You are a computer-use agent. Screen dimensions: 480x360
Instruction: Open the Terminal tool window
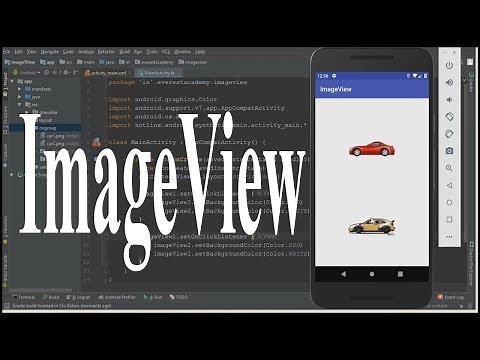23,297
